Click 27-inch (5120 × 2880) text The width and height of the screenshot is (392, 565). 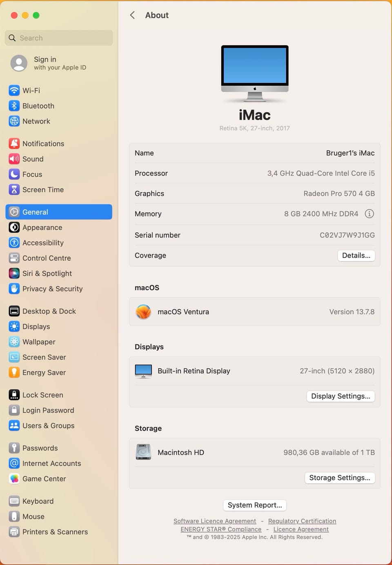click(337, 371)
